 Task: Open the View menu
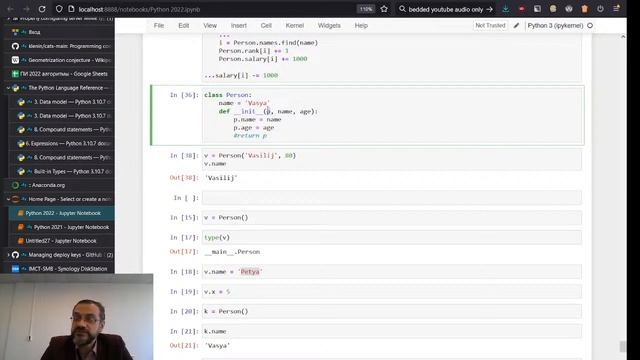click(210, 25)
